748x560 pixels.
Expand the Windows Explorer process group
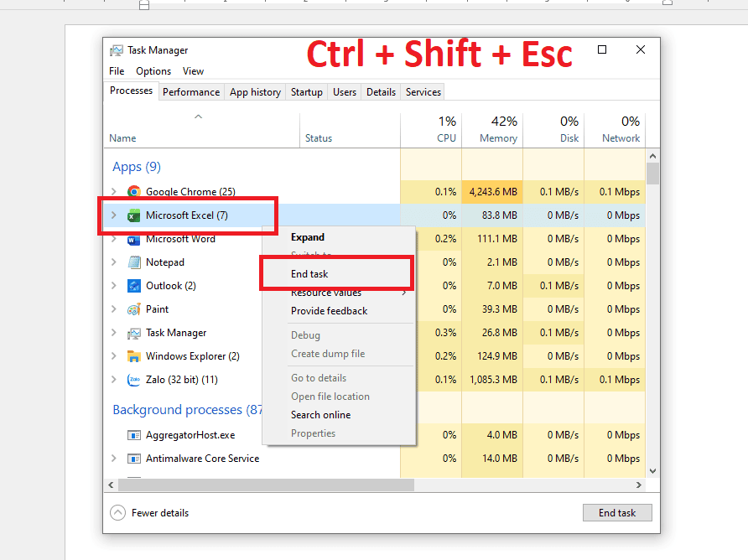tap(114, 355)
